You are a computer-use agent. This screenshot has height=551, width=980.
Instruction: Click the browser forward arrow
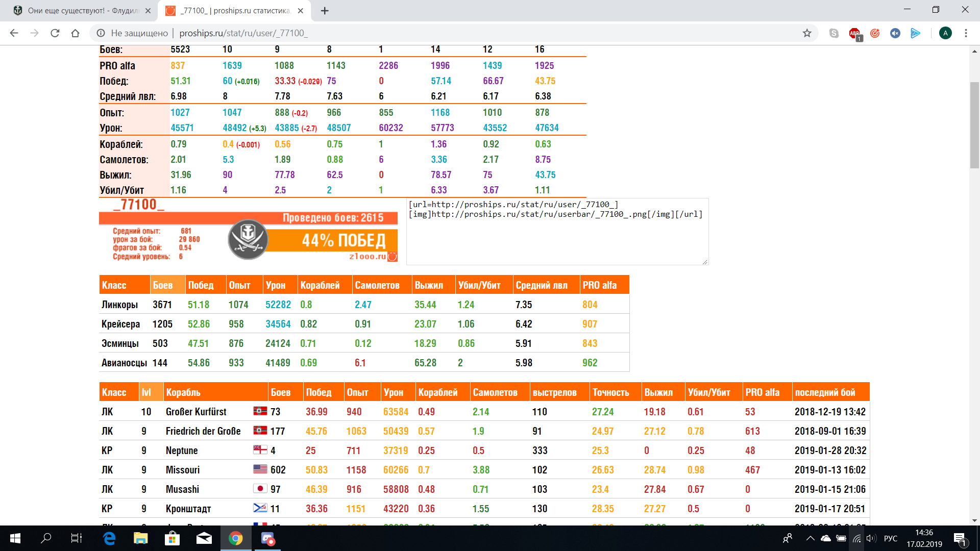(x=34, y=33)
